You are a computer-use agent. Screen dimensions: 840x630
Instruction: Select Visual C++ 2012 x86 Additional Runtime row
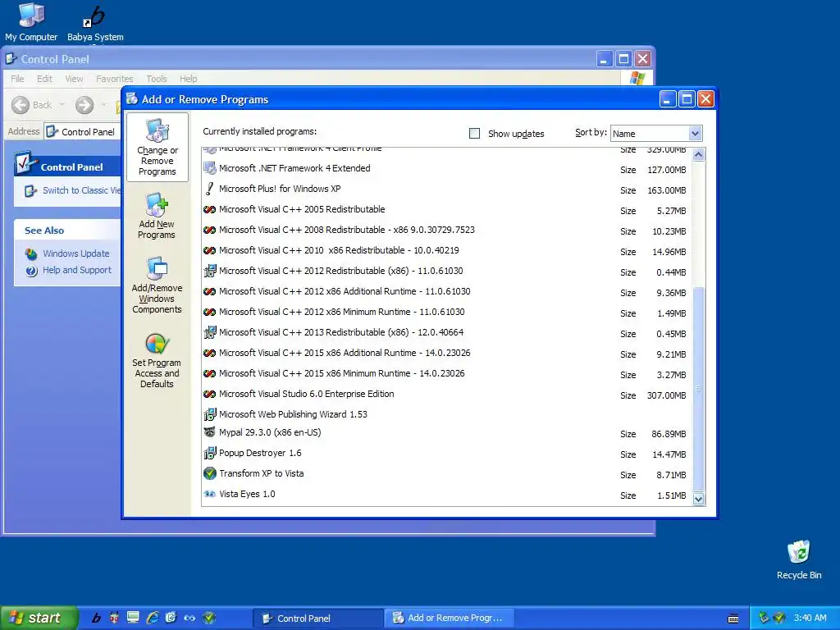click(446, 292)
